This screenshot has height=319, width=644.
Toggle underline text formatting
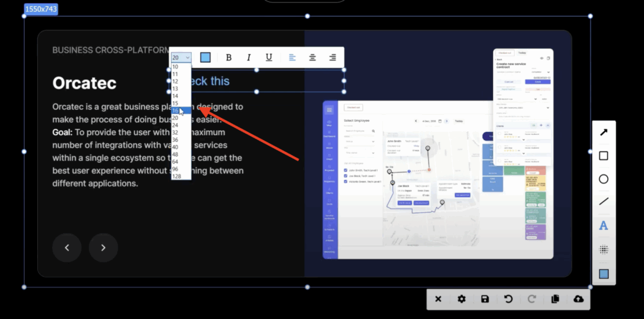pos(269,57)
